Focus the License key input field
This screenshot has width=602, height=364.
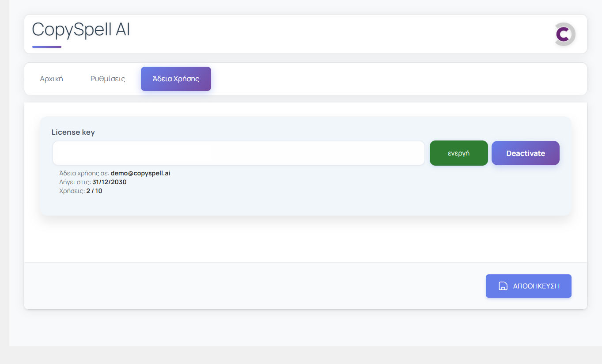(239, 153)
